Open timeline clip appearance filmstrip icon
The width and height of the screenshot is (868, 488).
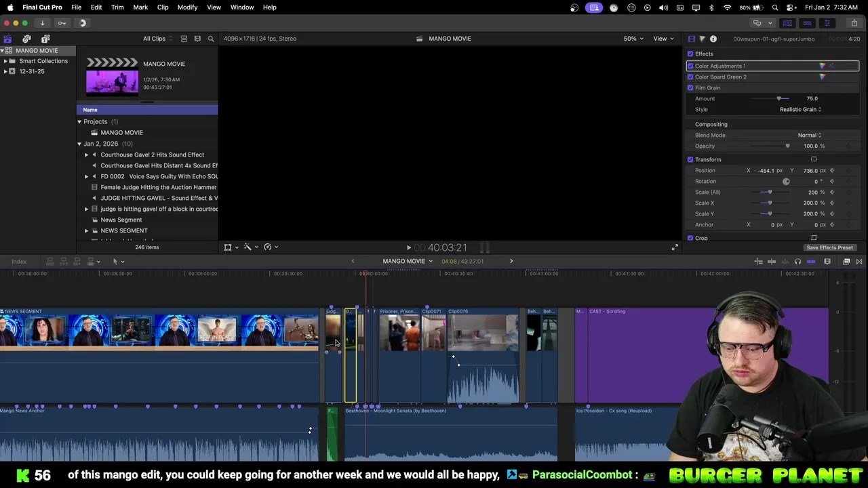(x=827, y=262)
